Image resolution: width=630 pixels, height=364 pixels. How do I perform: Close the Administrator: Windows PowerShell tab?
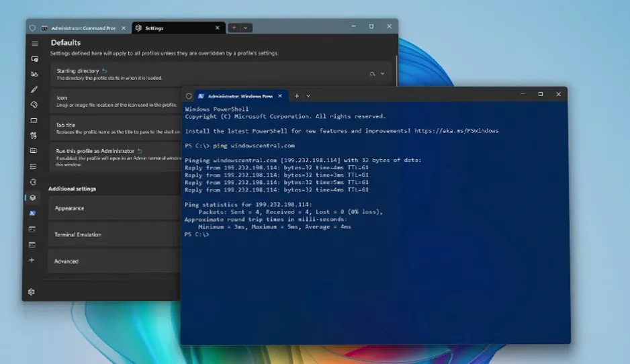point(280,96)
